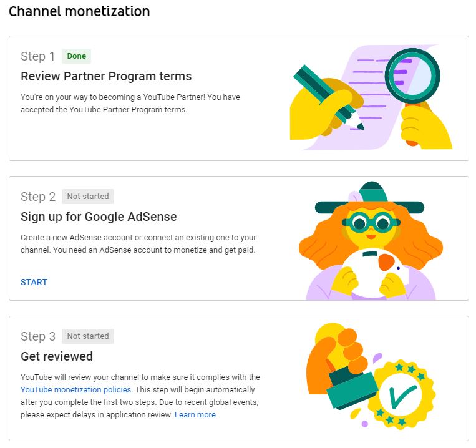Select the Review Partner Program terms heading
The width and height of the screenshot is (476, 448).
[x=106, y=76]
